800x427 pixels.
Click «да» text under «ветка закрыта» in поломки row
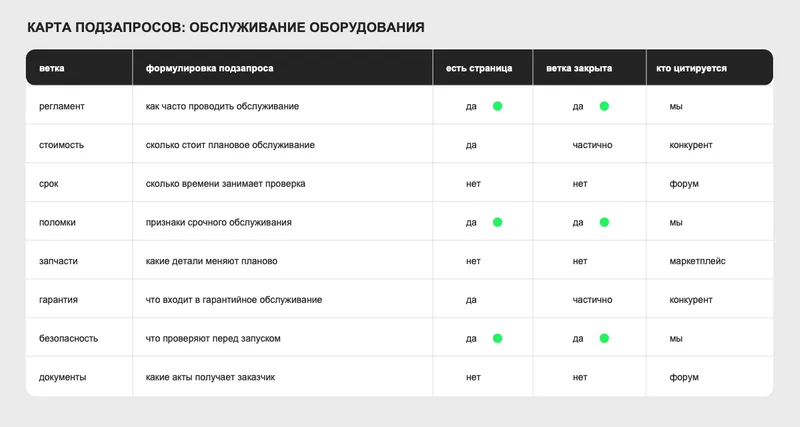click(x=578, y=222)
